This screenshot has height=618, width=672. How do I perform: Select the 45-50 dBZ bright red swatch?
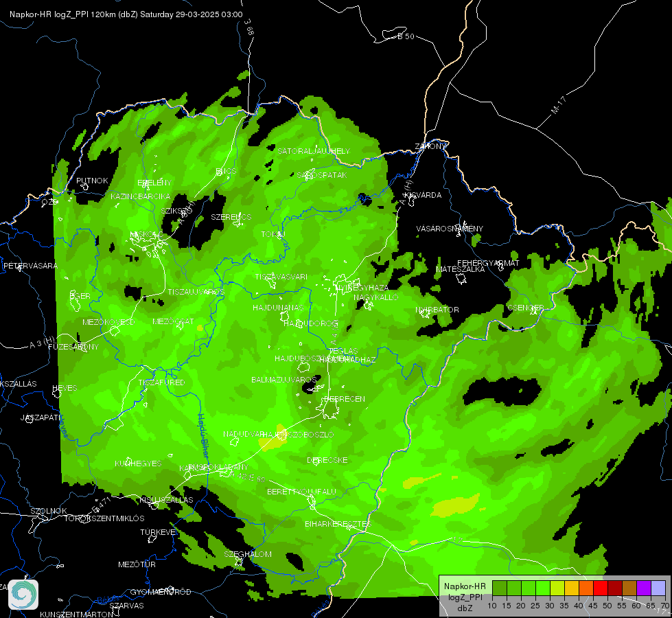(x=601, y=588)
